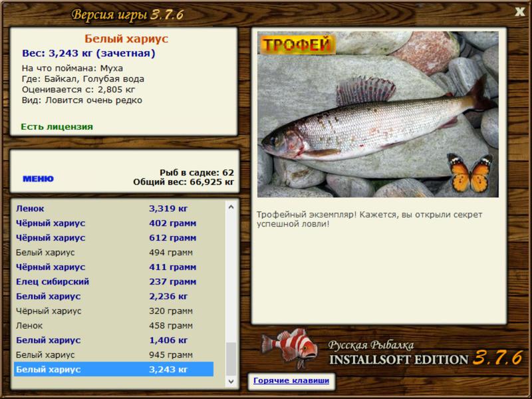Screen dimensions: 532x399
Task: Select the Белый хариус 494 грамм row
Action: click(x=114, y=253)
